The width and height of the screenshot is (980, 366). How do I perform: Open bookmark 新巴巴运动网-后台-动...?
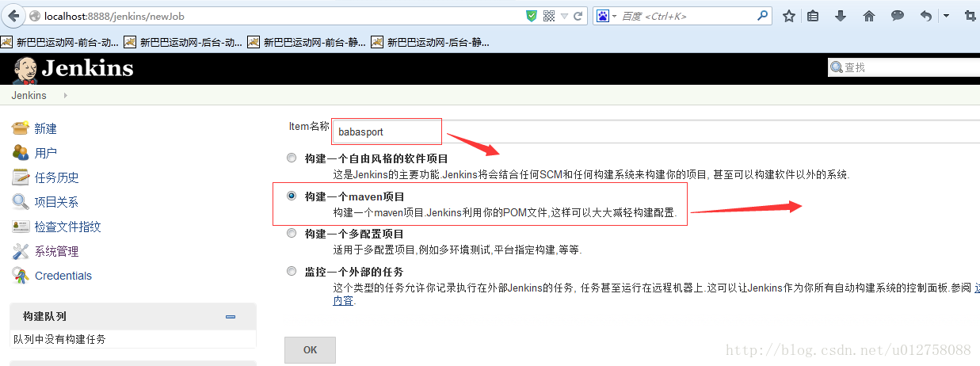[184, 43]
